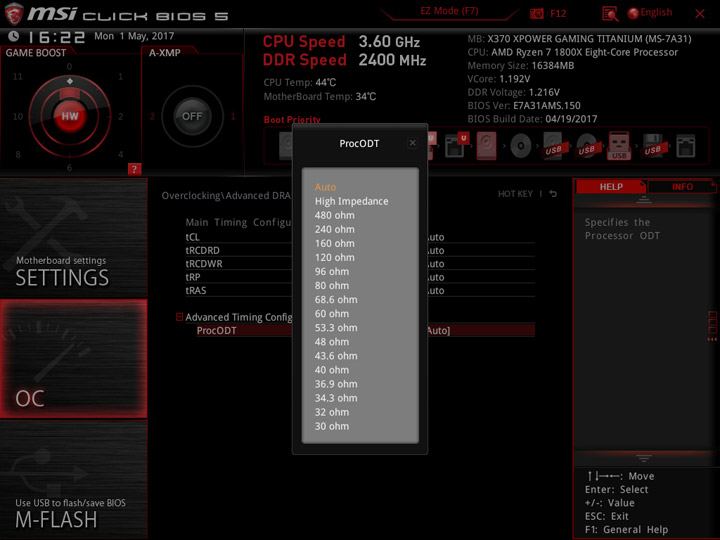Click the help panel bottom grip handle

pyautogui.click(x=643, y=458)
